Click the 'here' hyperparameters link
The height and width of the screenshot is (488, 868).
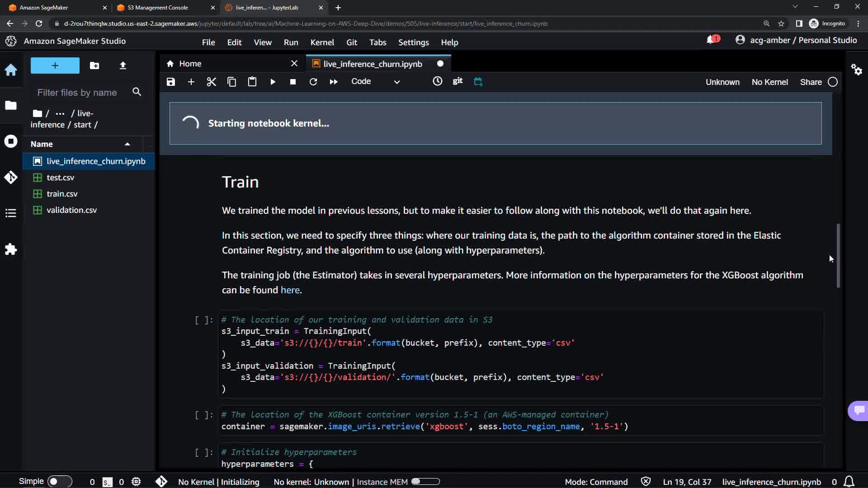290,290
